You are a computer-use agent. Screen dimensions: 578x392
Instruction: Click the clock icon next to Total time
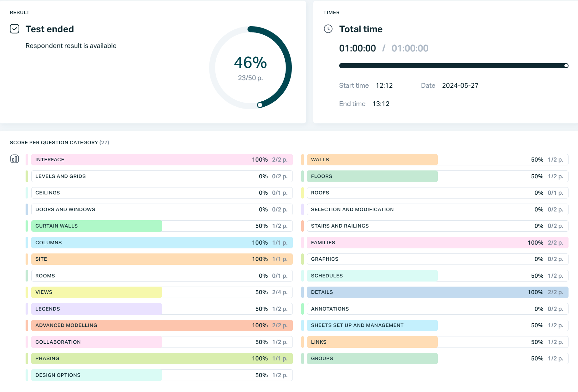point(328,29)
